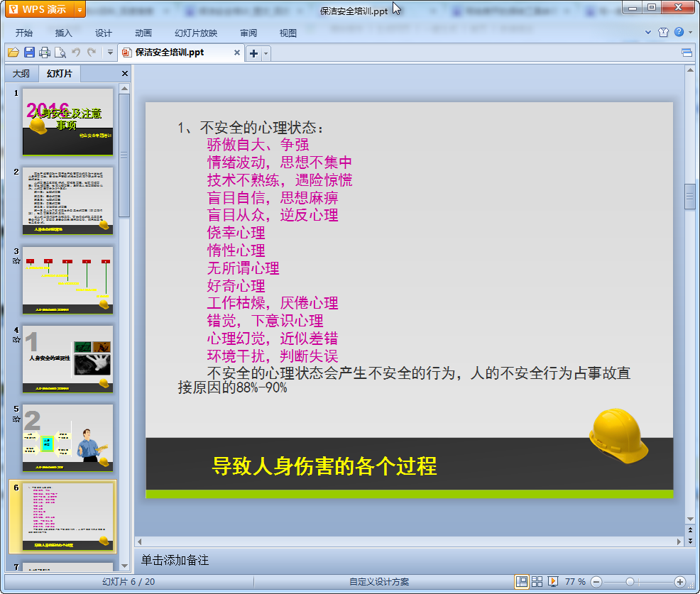The image size is (700, 594).
Task: Expand the quick access toolbar customize dropdown
Action: tap(110, 53)
